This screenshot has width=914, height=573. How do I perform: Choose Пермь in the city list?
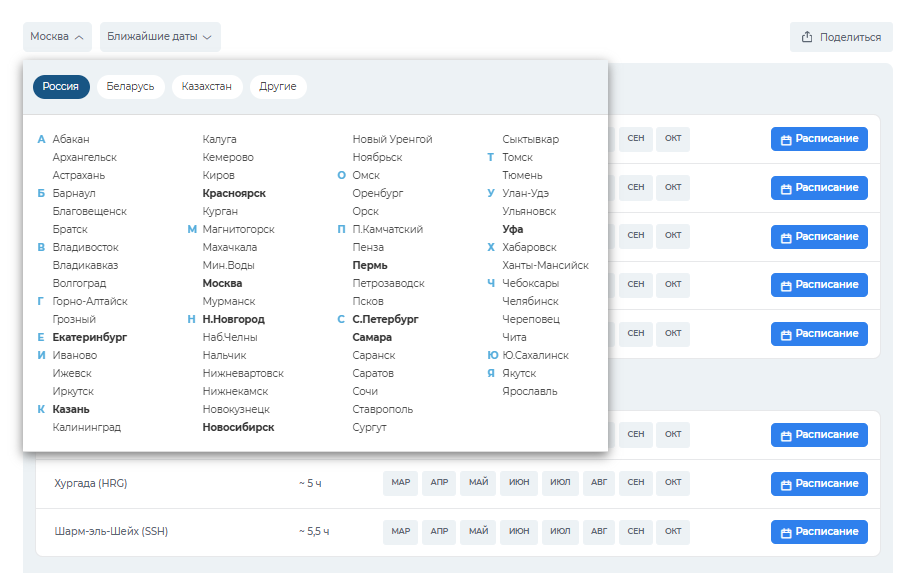click(x=370, y=265)
